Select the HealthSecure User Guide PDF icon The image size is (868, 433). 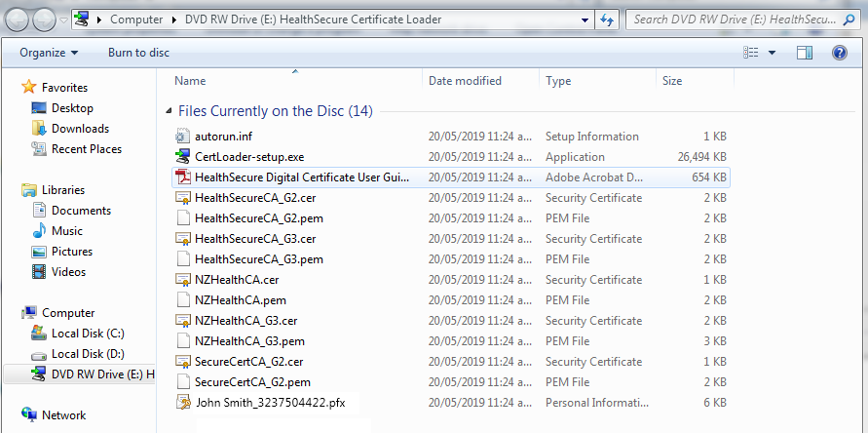coord(182,177)
